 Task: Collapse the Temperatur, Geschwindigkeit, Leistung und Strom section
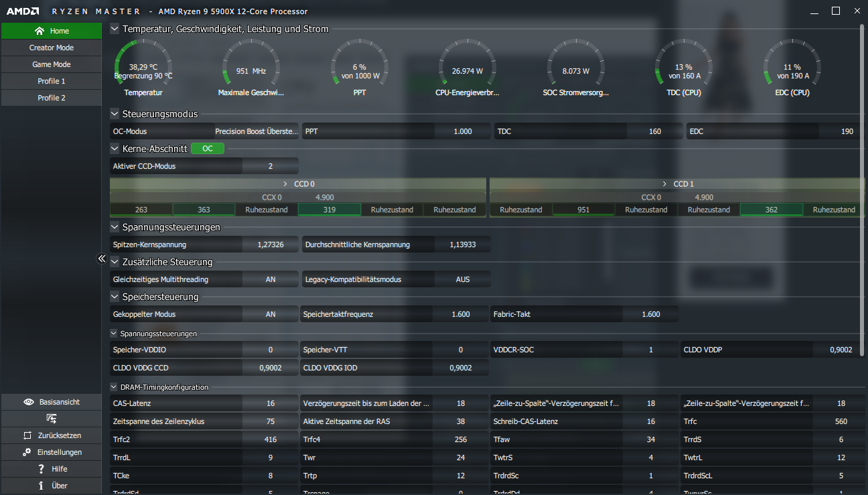[x=115, y=29]
